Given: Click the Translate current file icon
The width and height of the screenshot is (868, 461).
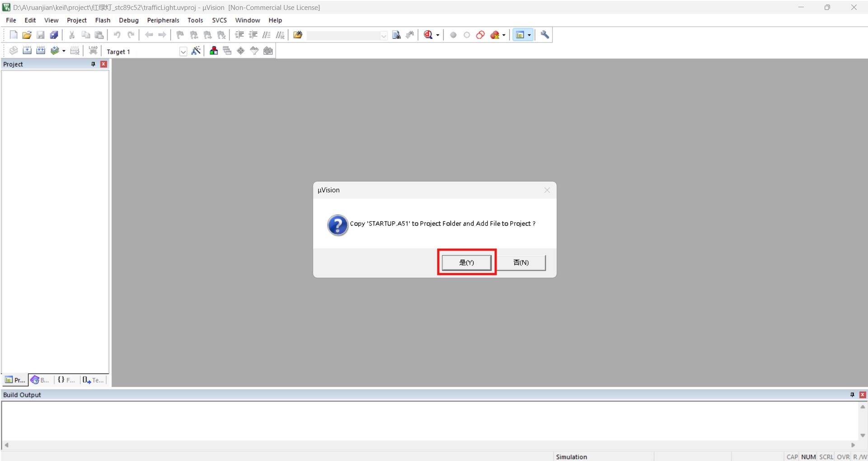Looking at the screenshot, I should (x=13, y=51).
